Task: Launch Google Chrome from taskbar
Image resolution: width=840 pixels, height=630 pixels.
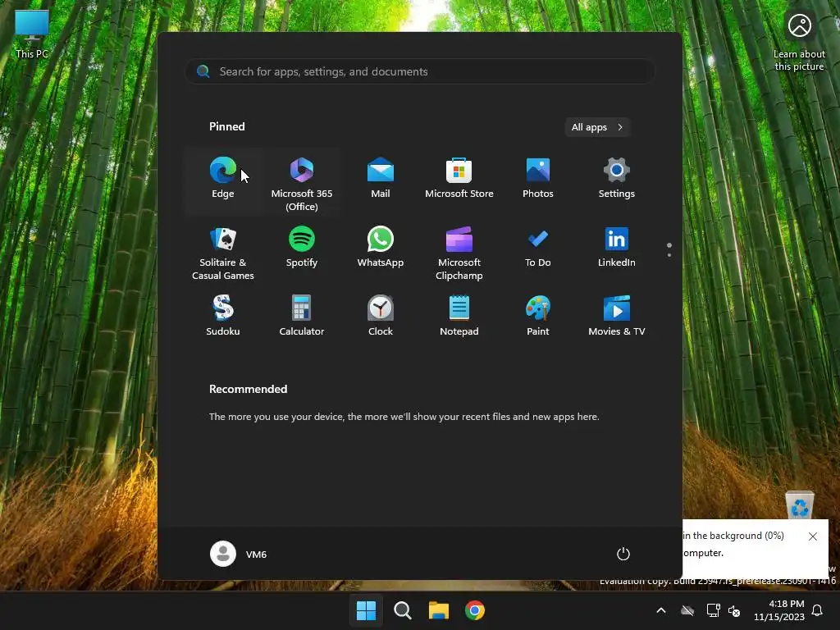Action: coord(475,610)
